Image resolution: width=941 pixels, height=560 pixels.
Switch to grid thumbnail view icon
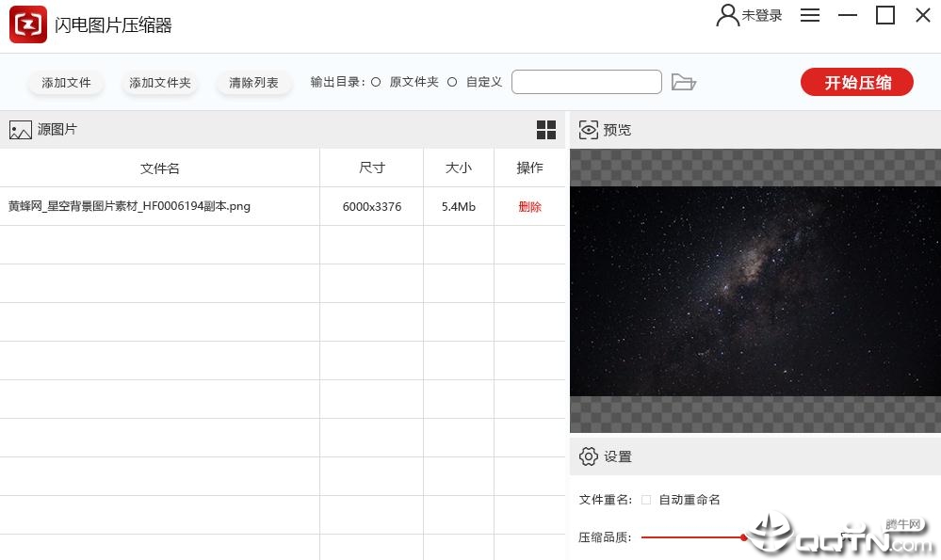coord(546,130)
